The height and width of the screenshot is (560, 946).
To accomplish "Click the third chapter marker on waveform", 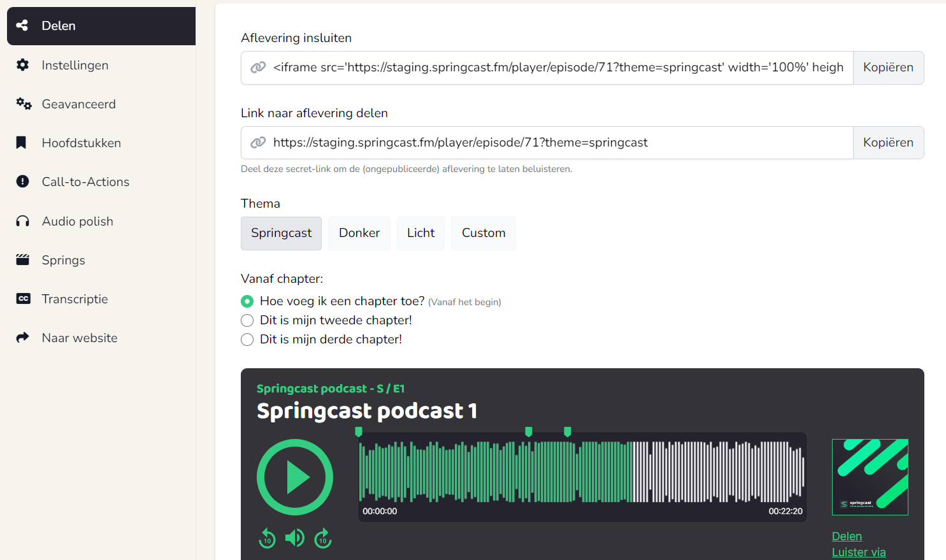I will pos(568,432).
